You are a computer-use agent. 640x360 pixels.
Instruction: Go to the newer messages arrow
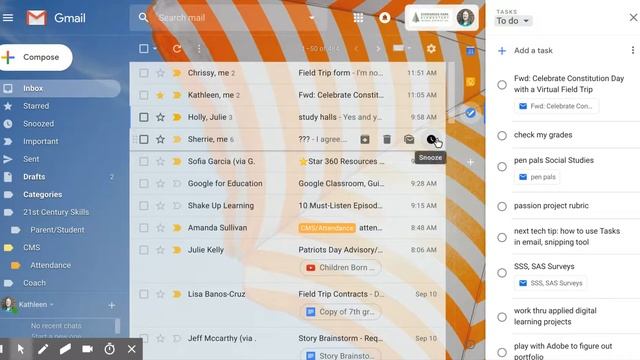click(356, 49)
